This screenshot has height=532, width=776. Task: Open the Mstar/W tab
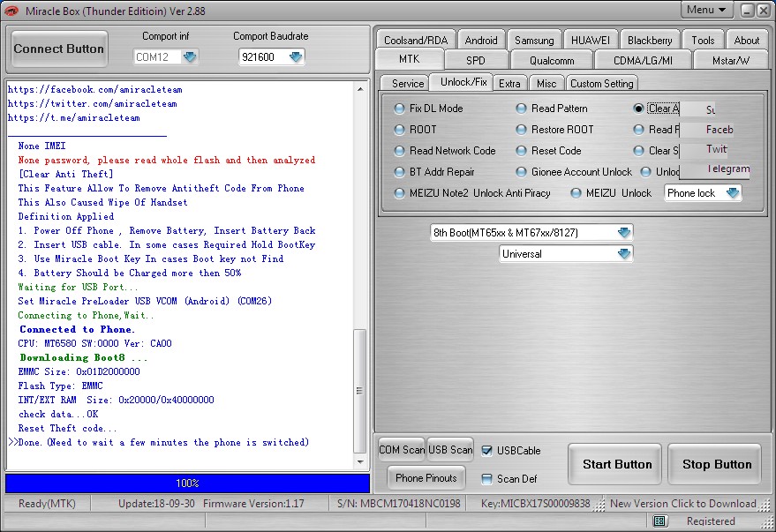click(x=731, y=60)
